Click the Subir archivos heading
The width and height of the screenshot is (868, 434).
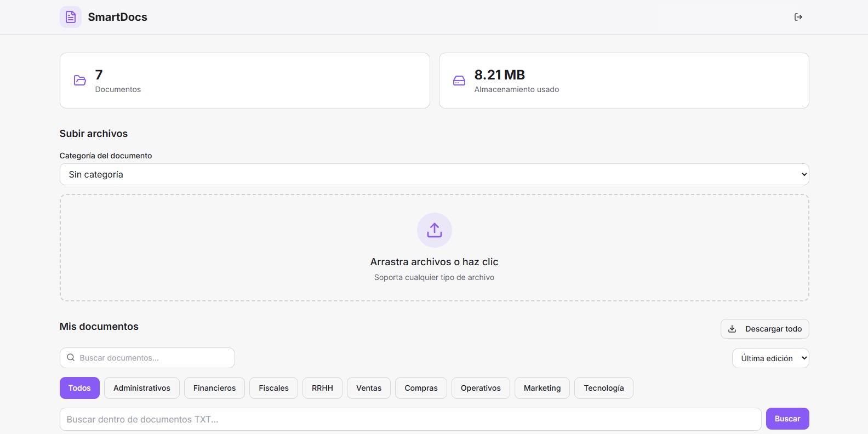pos(94,134)
